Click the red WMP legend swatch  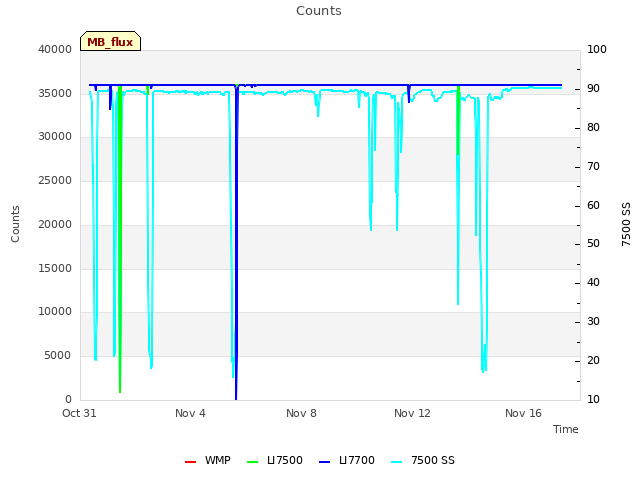click(x=191, y=462)
